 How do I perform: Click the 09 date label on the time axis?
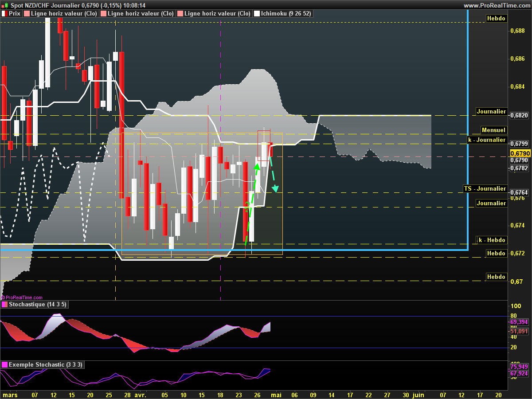tap(313, 395)
